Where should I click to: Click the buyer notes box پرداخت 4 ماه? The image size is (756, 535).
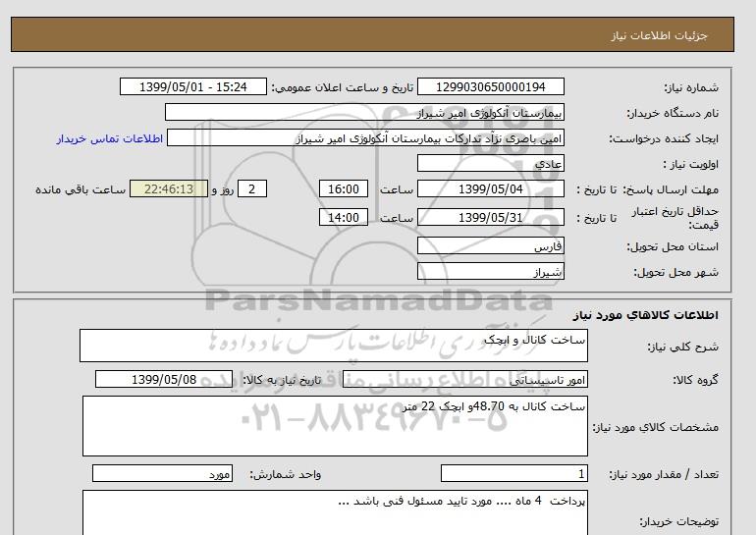coord(335,512)
